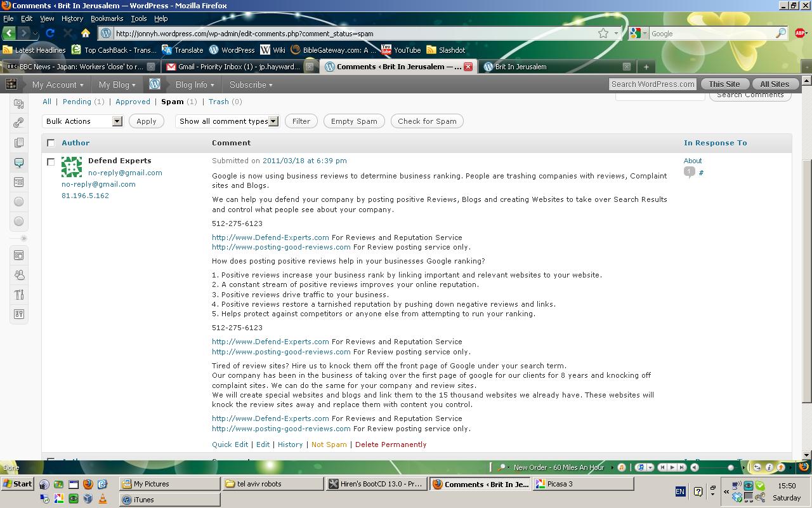The height and width of the screenshot is (508, 812).
Task: Click the Empty Spam button
Action: 354,121
